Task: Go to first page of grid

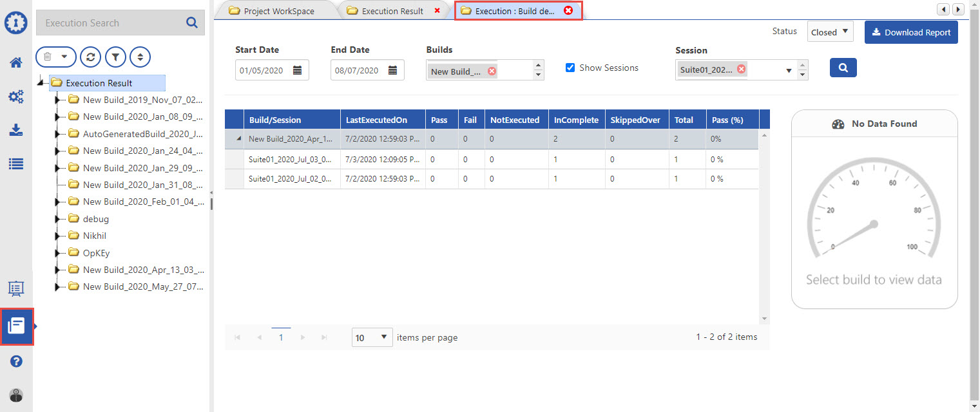Action: coord(237,337)
